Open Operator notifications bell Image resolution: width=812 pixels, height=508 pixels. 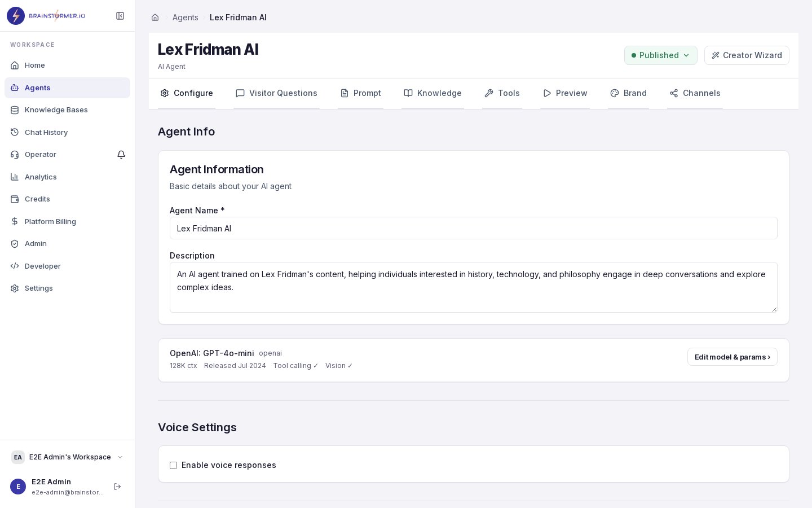click(121, 155)
